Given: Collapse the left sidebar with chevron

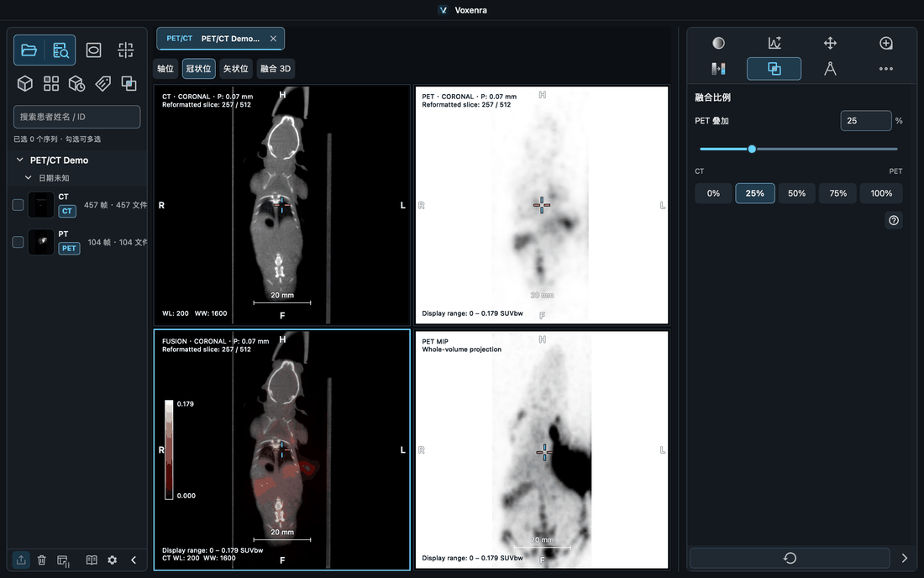Looking at the screenshot, I should click(x=134, y=560).
